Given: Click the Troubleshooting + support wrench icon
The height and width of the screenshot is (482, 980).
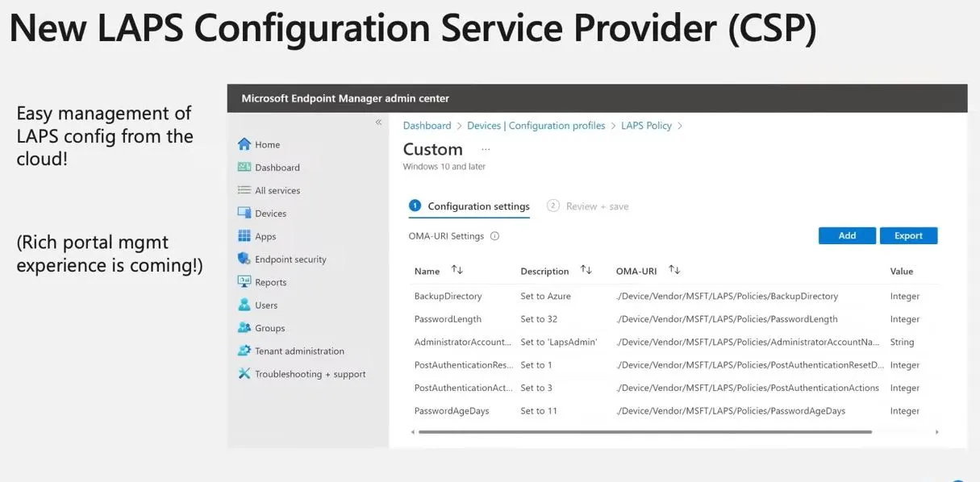Looking at the screenshot, I should [244, 374].
